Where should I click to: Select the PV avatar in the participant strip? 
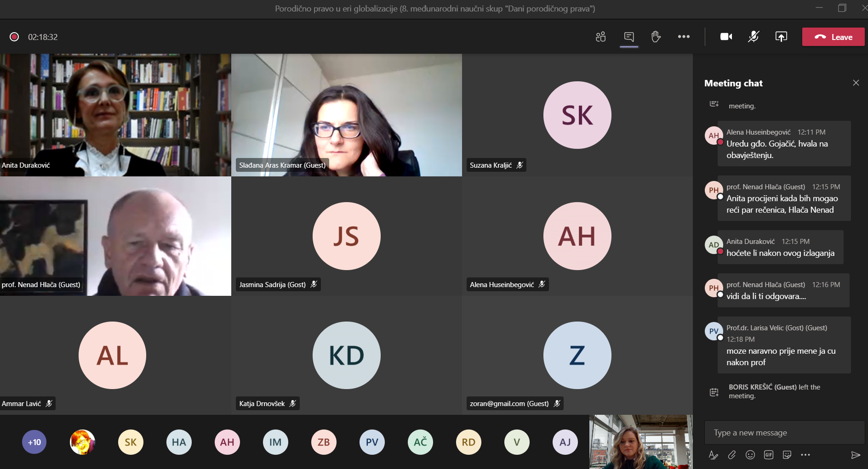pos(372,442)
